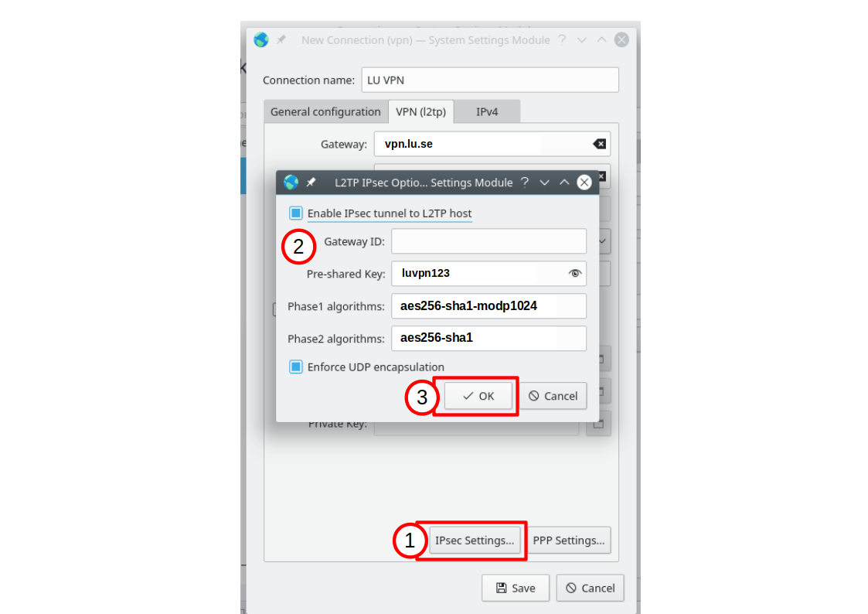868x614 pixels.
Task: Clear the Gateway field using backspace icon
Action: (x=599, y=144)
